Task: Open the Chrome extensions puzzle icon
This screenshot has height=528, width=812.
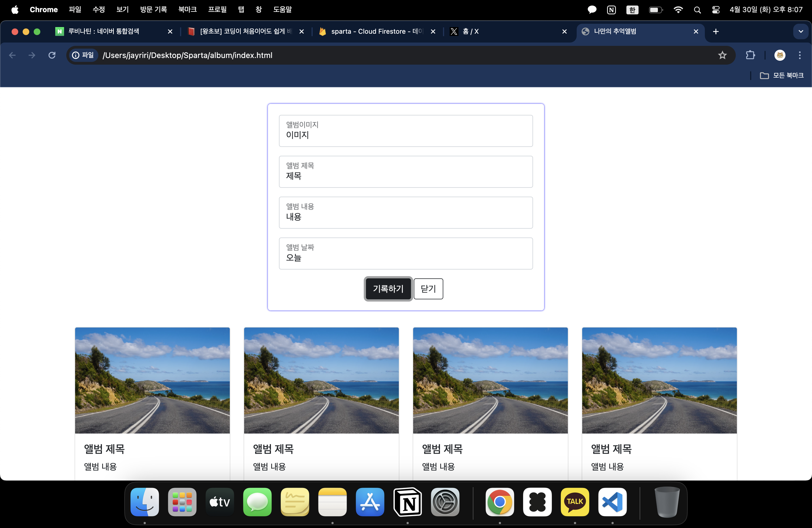Action: click(x=750, y=55)
